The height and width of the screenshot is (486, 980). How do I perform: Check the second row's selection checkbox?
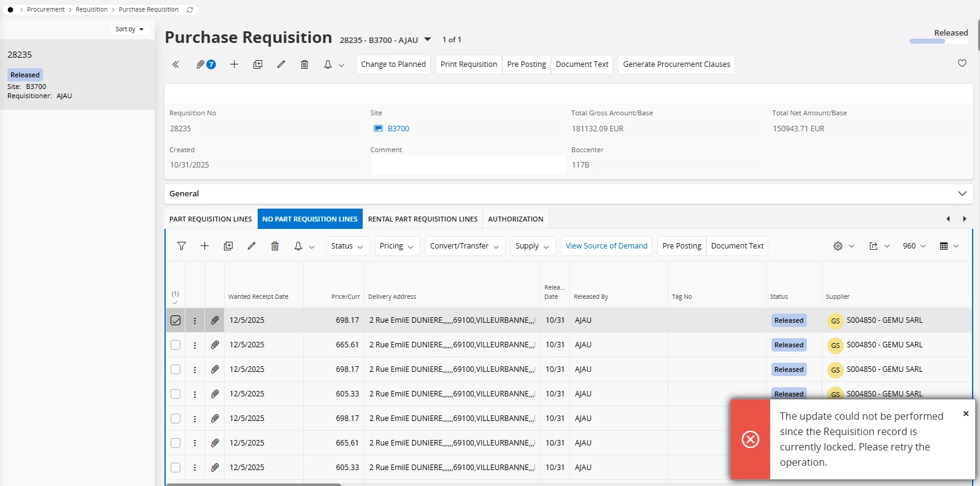click(176, 345)
